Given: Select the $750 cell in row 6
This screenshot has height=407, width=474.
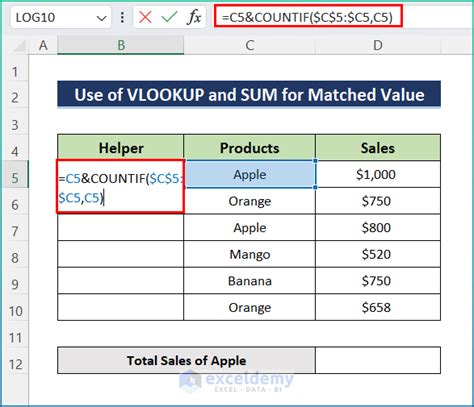Looking at the screenshot, I should pyautogui.click(x=378, y=201).
